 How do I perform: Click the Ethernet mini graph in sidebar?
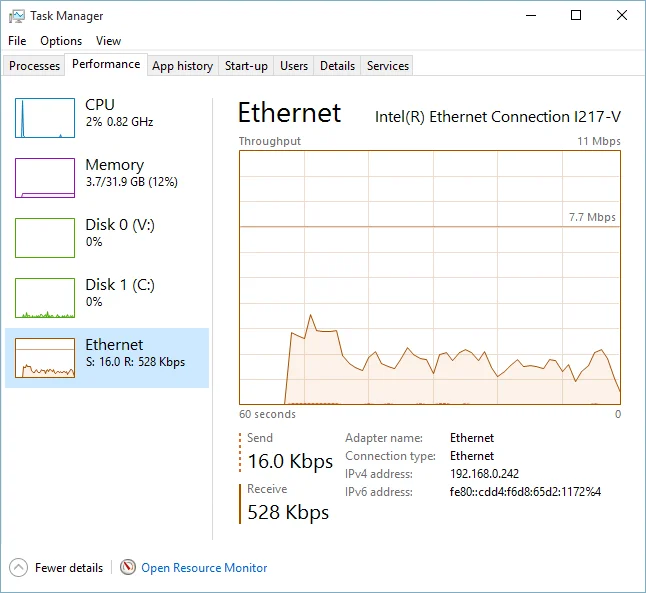pos(45,358)
